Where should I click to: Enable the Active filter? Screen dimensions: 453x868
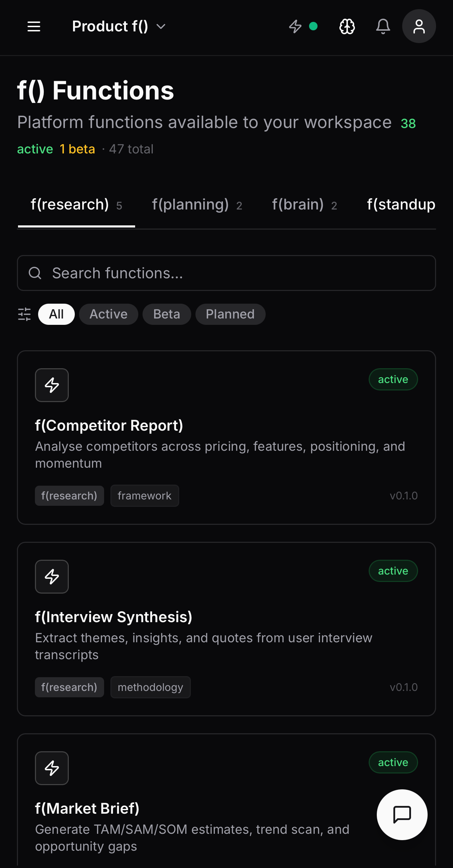[x=108, y=314]
